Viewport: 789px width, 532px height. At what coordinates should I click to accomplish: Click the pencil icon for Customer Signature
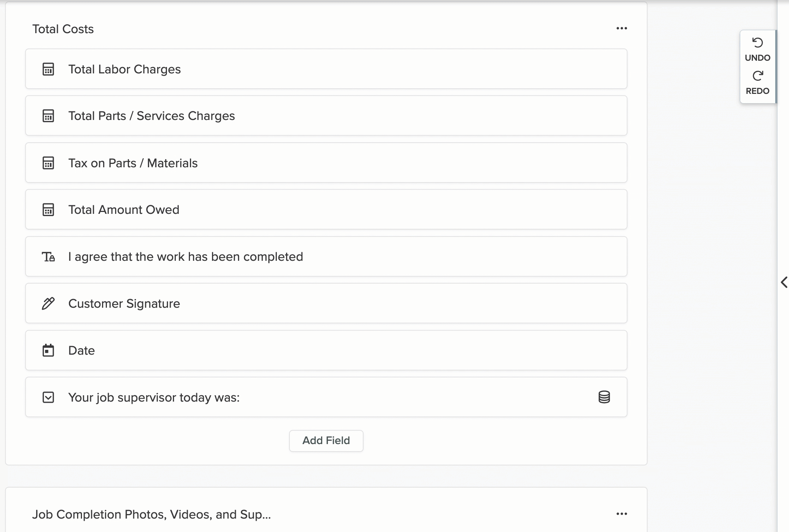click(48, 304)
